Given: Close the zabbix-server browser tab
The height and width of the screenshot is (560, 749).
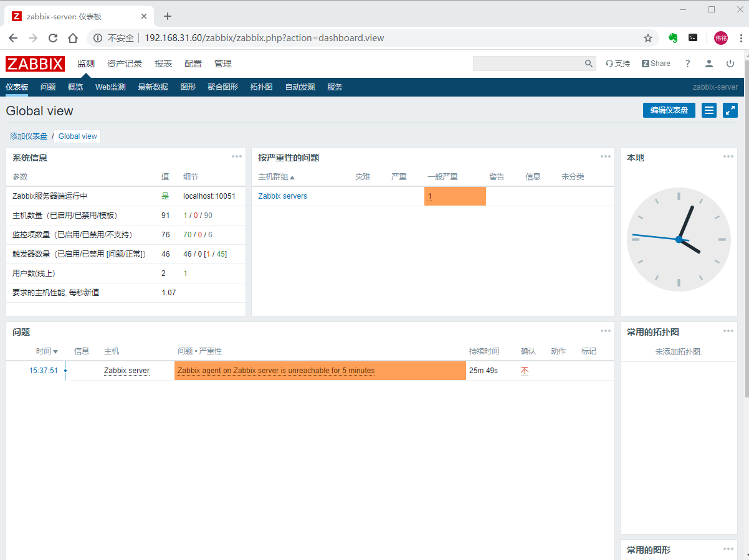Looking at the screenshot, I should 143,16.
